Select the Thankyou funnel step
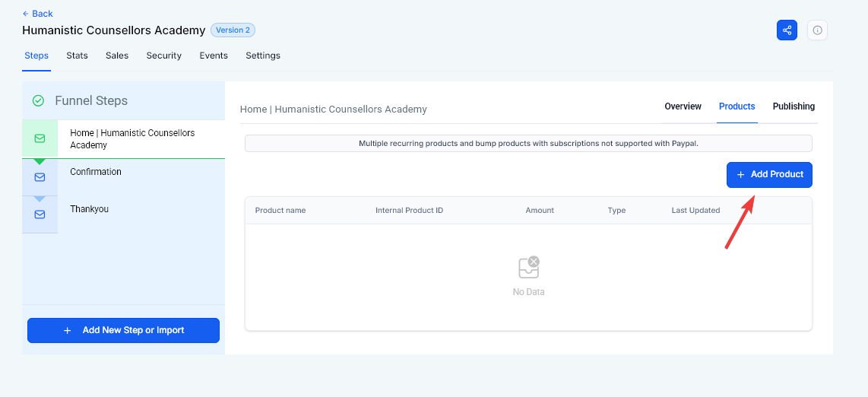This screenshot has width=868, height=397. [89, 209]
